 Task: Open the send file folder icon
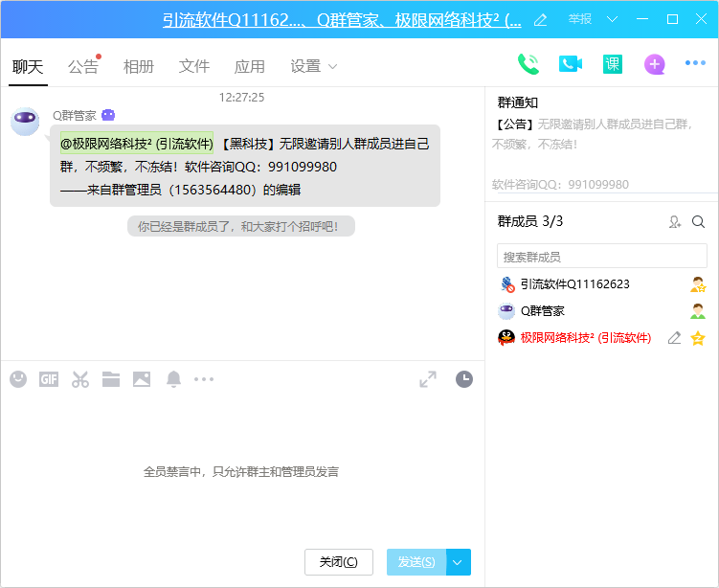111,379
